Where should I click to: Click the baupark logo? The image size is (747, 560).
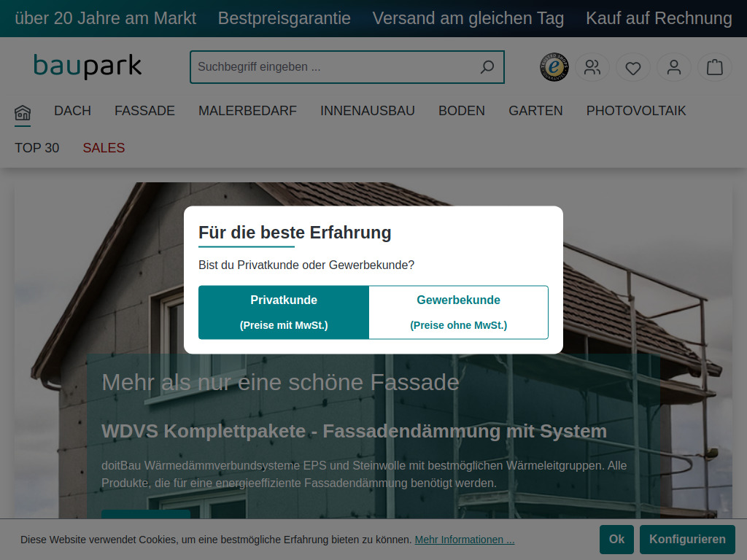[88, 66]
